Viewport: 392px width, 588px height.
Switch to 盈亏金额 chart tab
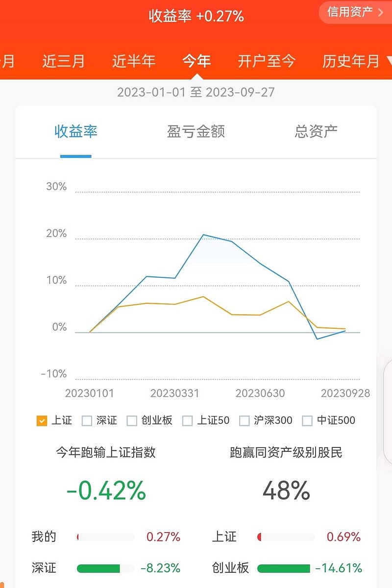(x=196, y=131)
